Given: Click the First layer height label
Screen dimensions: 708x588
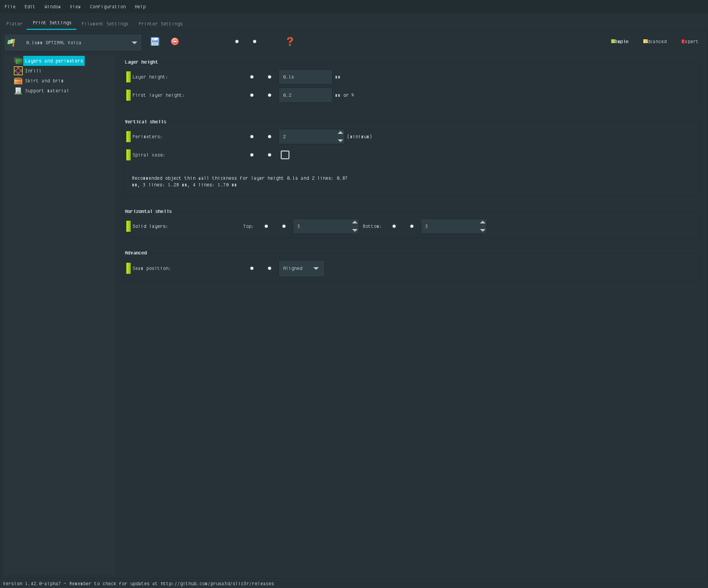Looking at the screenshot, I should click(x=158, y=95).
